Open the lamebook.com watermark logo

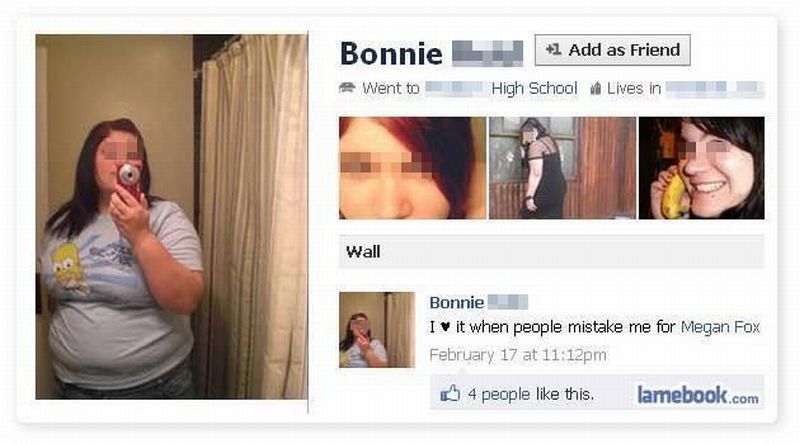[x=697, y=394]
